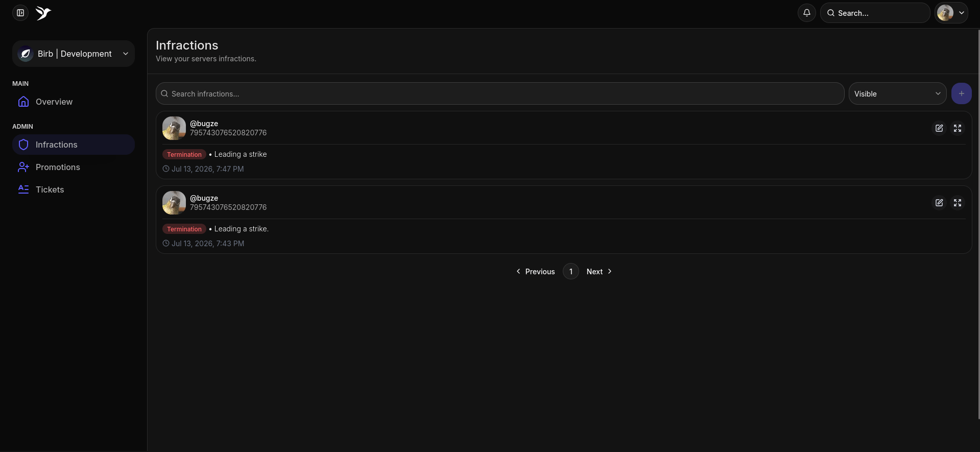Open the Visible filter dropdown
This screenshot has height=452, width=980.
(898, 93)
